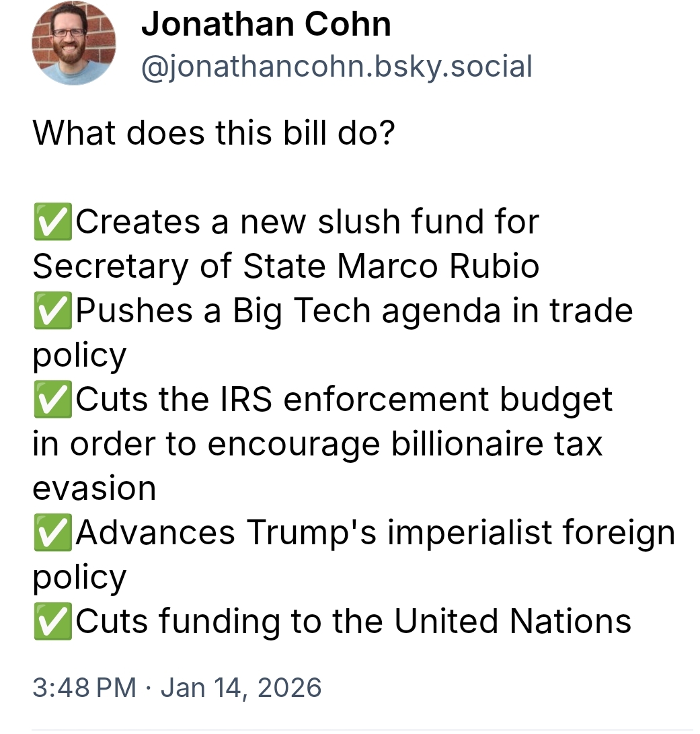Click the checkmark beside "Cuts the IRS"

(x=52, y=400)
